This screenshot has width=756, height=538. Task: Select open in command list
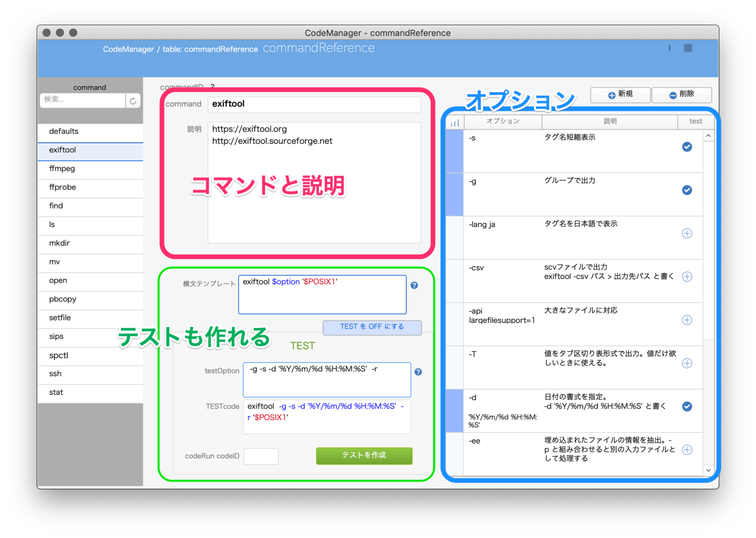pyautogui.click(x=91, y=281)
